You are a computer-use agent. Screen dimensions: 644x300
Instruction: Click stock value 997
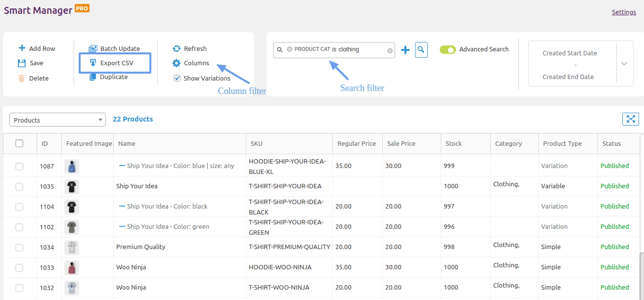click(449, 206)
